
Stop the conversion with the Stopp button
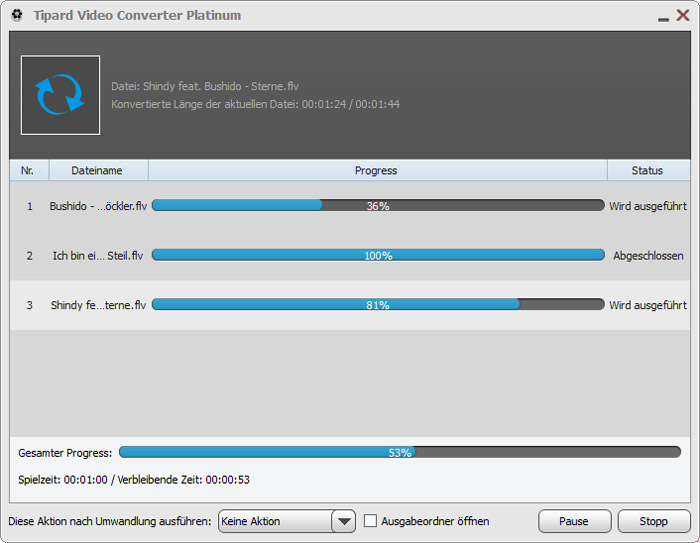pos(654,521)
